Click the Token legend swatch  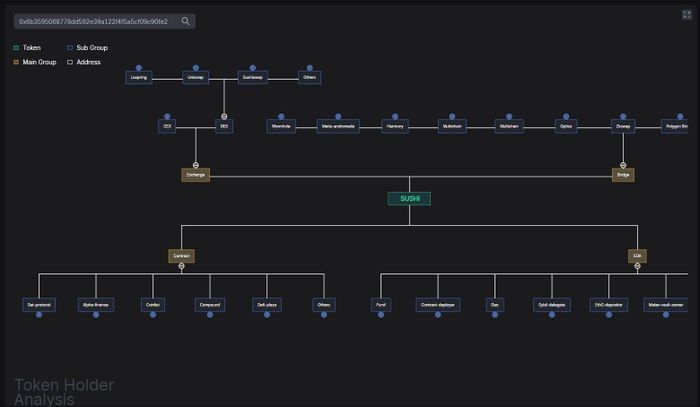[16, 48]
